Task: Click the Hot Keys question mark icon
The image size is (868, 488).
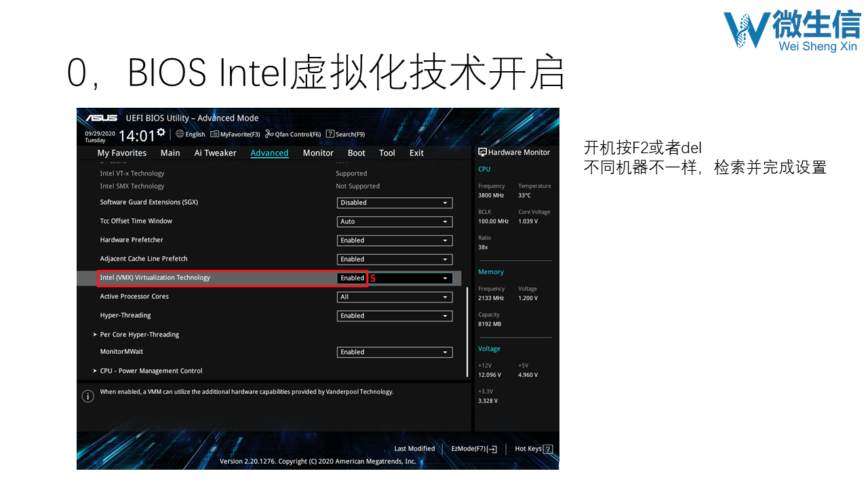Action: tap(548, 449)
